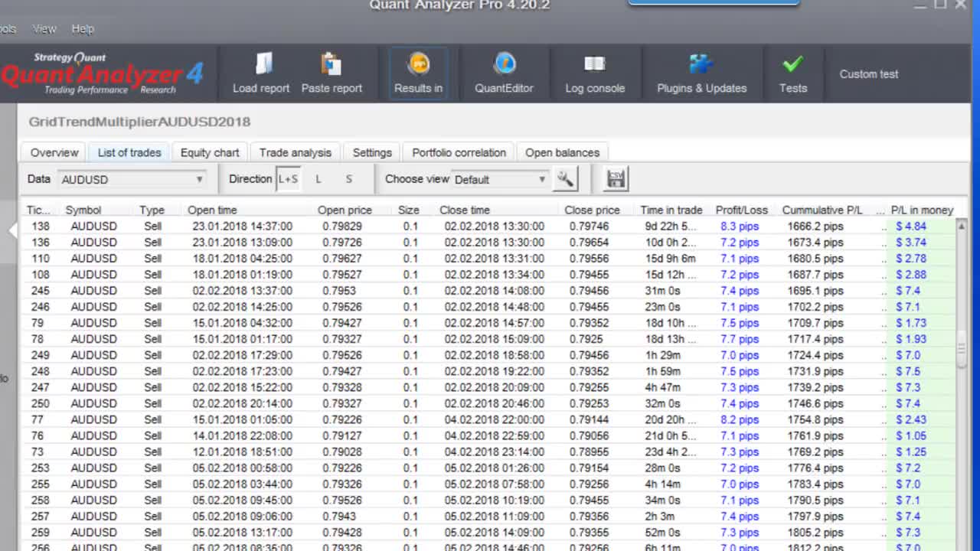Sort by Size column header
This screenshot has width=980, height=551.
pos(409,210)
